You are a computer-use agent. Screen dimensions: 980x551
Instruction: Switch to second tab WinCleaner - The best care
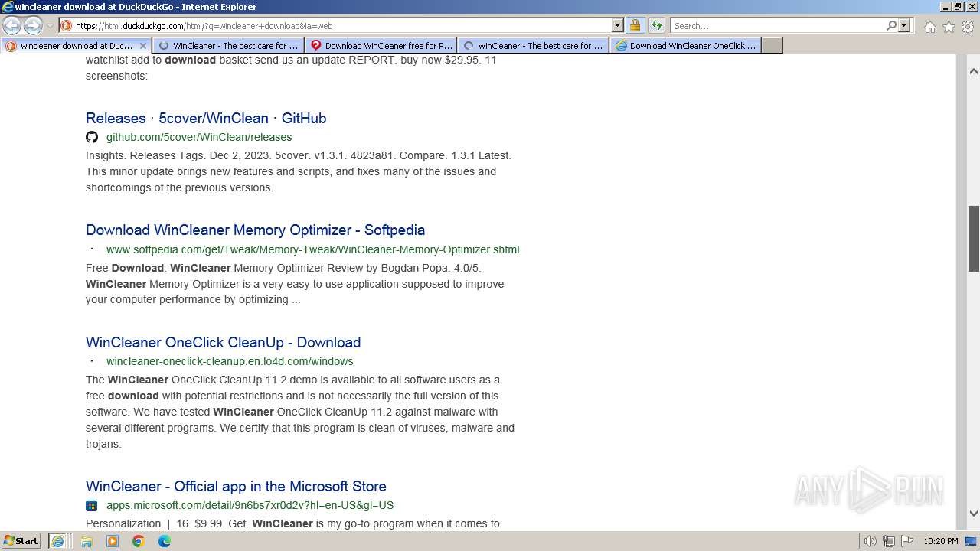228,46
